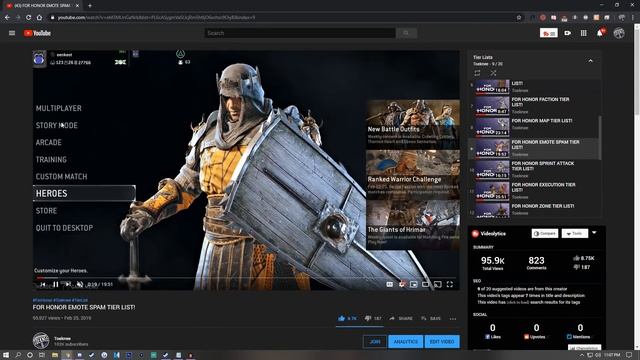The height and width of the screenshot is (360, 640).
Task: Show hidden system tray icons
Action: point(582,355)
